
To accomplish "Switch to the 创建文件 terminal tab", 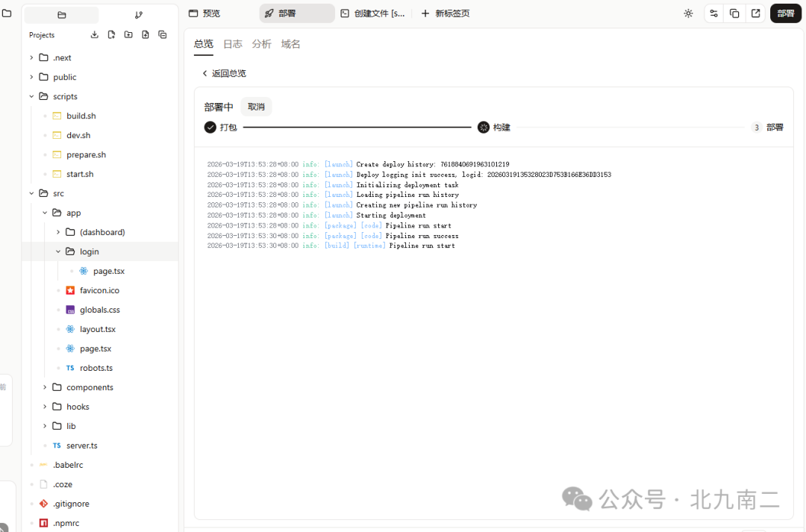I will [x=373, y=13].
